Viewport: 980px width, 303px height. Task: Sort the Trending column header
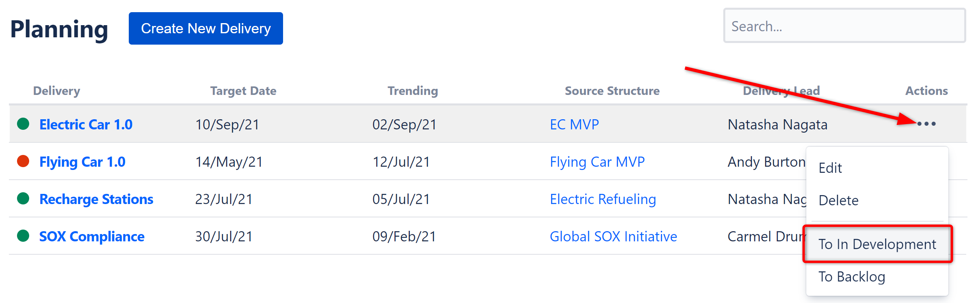tap(412, 90)
